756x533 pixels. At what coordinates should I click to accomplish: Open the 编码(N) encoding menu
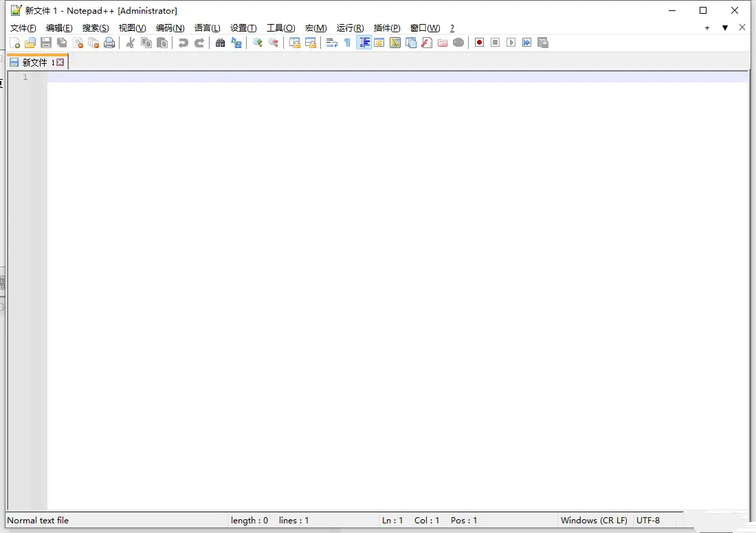(170, 28)
